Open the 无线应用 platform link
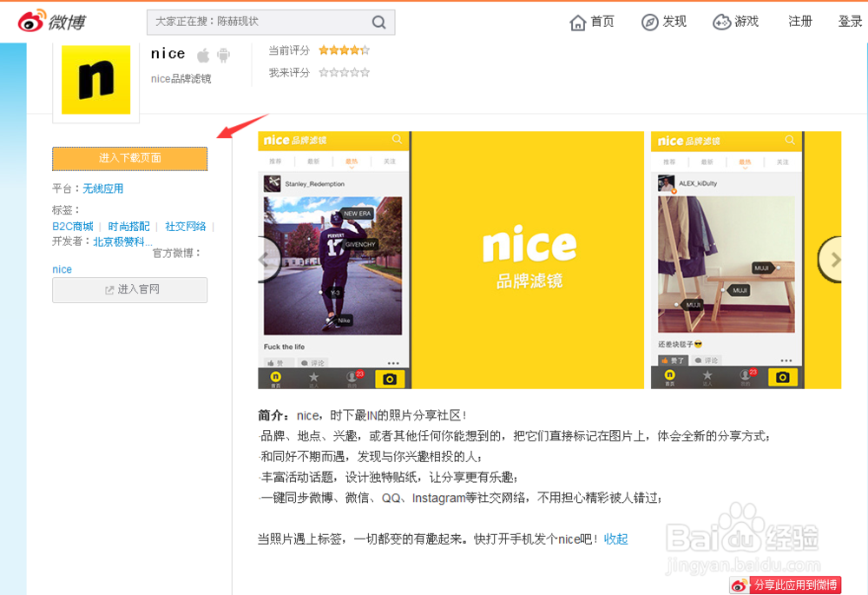Viewport: 868px width, 595px height. tap(103, 188)
